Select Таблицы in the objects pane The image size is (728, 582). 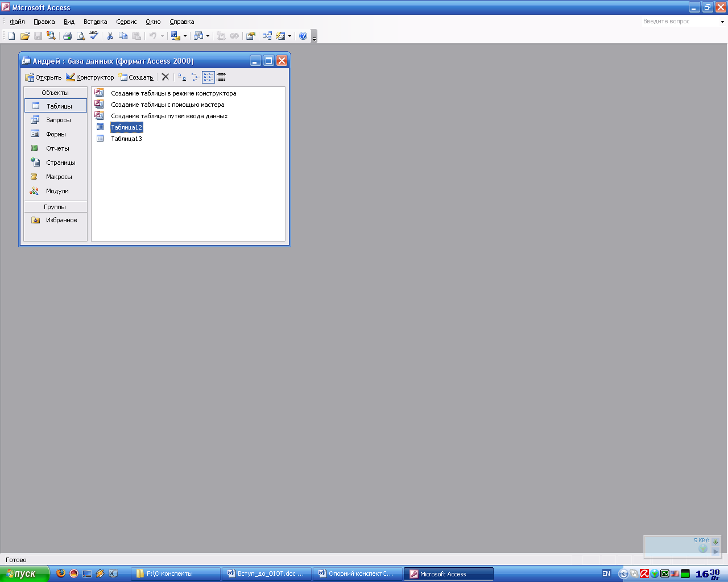56,106
